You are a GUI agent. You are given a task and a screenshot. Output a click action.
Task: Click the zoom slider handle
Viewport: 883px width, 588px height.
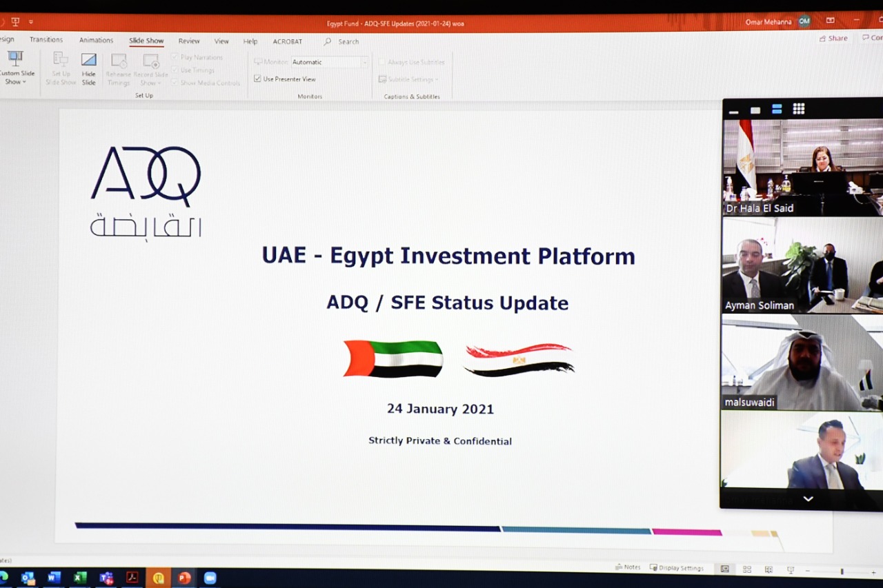(842, 571)
